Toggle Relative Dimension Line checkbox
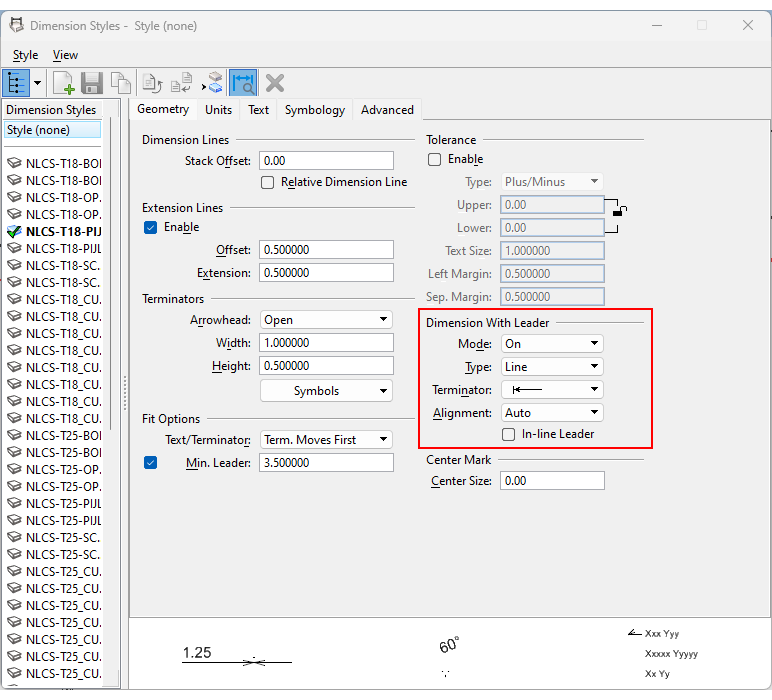The height and width of the screenshot is (700, 772). click(267, 183)
